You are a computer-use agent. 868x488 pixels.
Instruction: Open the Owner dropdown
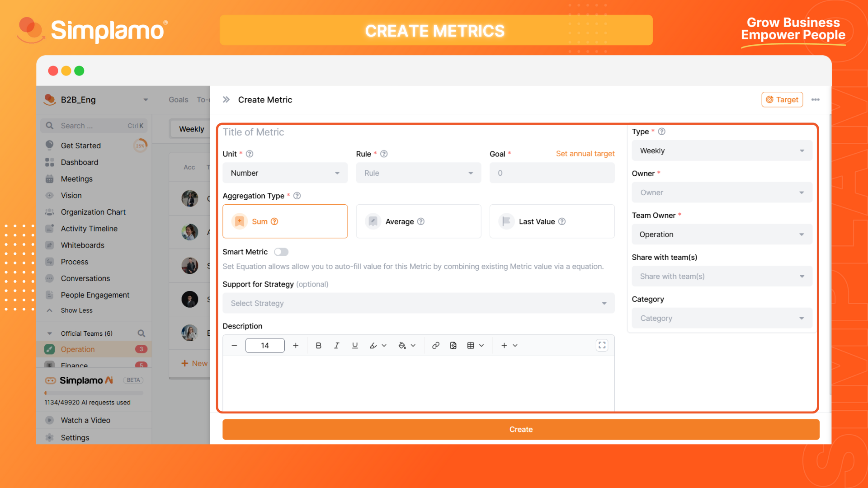[722, 192]
